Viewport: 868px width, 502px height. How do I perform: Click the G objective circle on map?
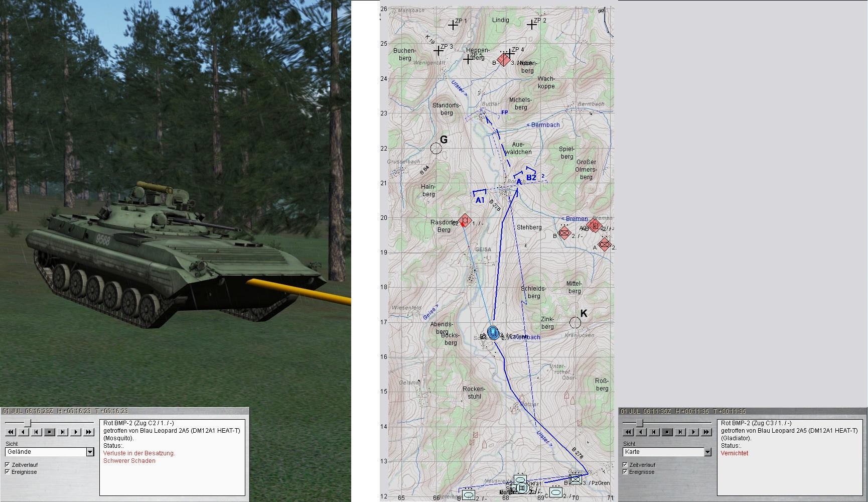(x=436, y=148)
